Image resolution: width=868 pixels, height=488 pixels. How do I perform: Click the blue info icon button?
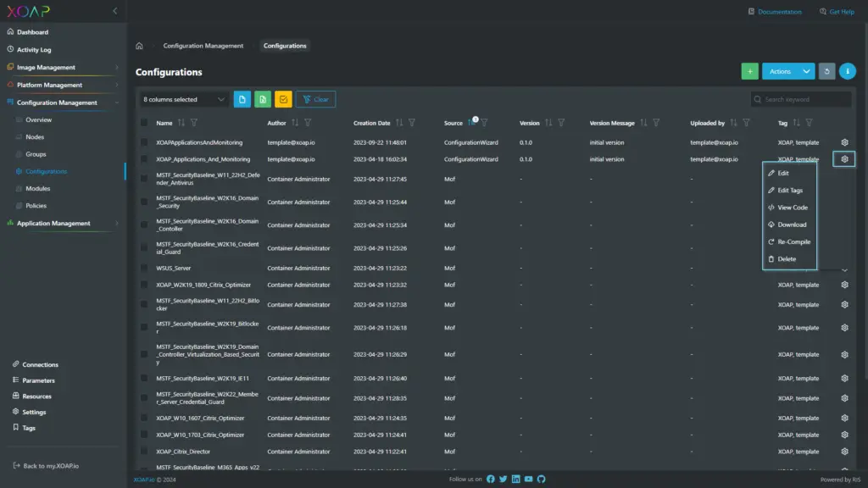pos(847,71)
